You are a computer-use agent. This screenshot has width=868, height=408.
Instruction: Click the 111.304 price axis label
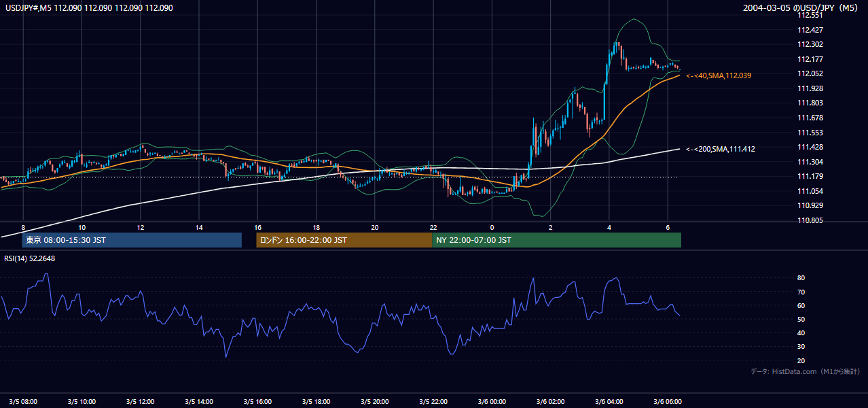point(810,162)
